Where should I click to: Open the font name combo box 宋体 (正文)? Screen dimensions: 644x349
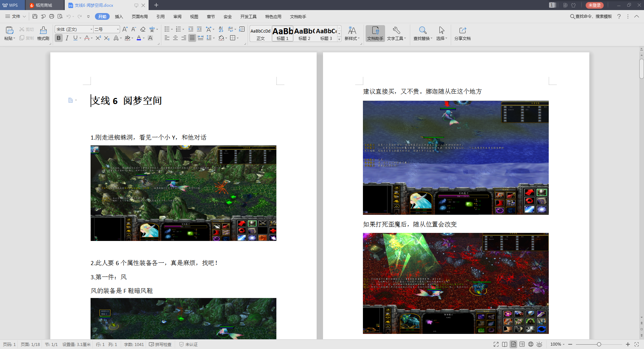(74, 30)
